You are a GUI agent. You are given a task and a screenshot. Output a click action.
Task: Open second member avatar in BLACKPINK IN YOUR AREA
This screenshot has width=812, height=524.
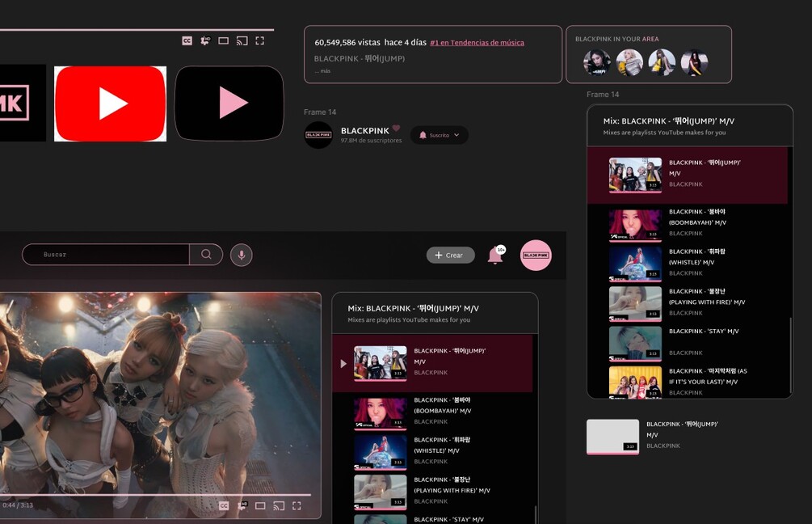click(629, 62)
